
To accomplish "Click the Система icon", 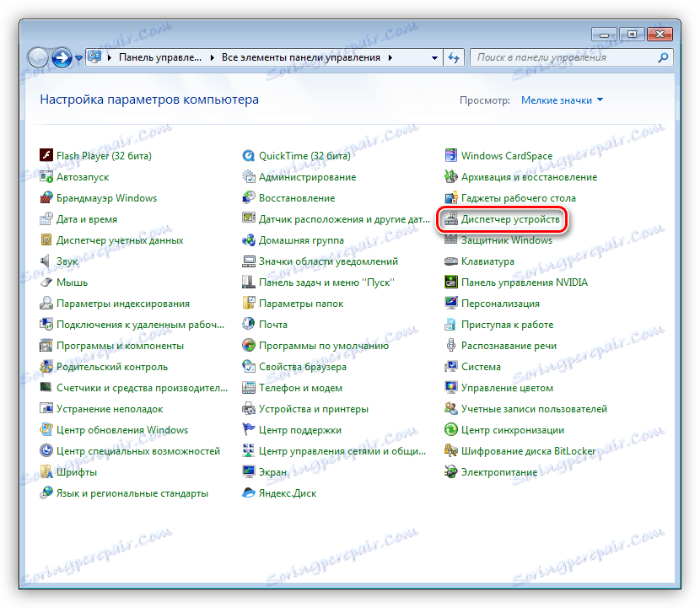I will (451, 367).
